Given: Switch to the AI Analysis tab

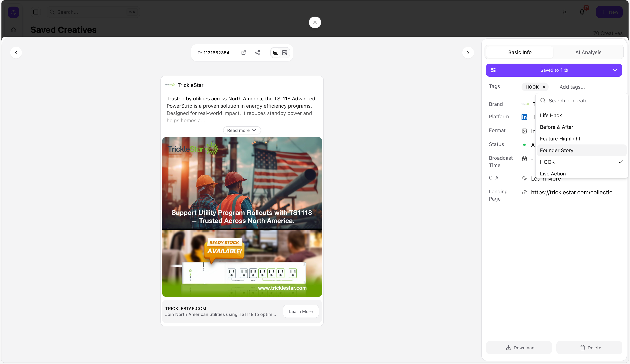Looking at the screenshot, I should 588,52.
